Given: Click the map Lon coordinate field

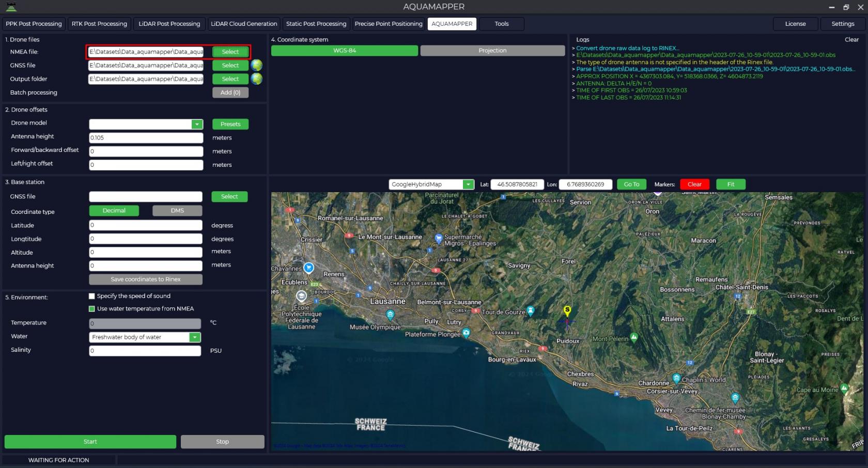Looking at the screenshot, I should click(x=585, y=184).
